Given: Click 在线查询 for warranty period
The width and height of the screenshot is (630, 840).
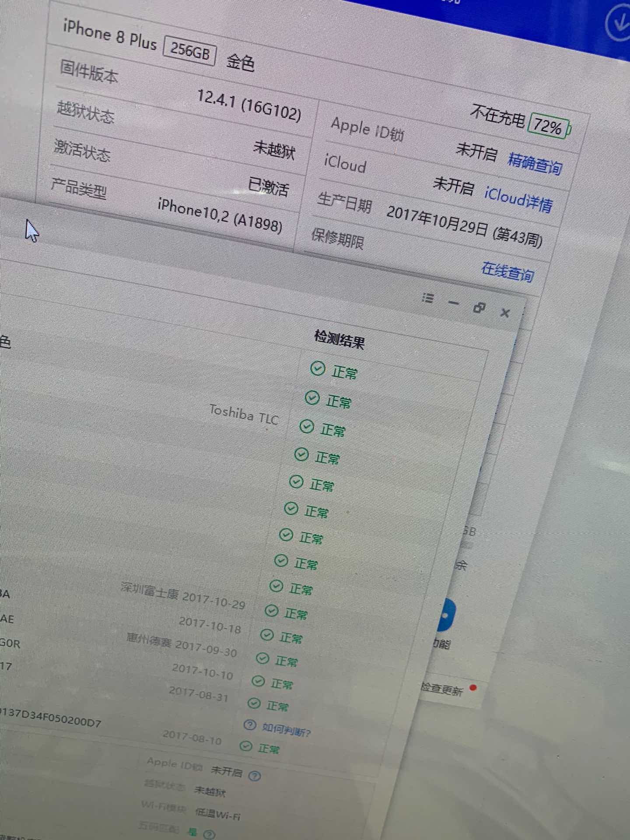Looking at the screenshot, I should coord(507,272).
